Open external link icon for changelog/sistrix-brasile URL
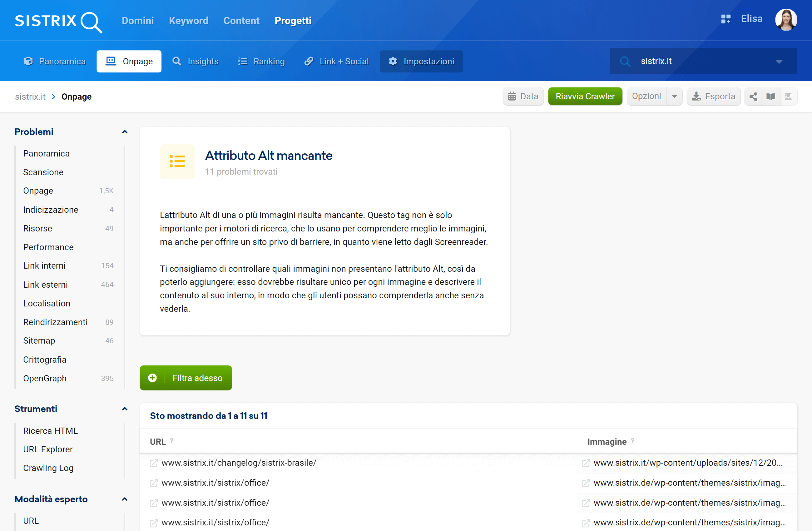The width and height of the screenshot is (812, 531). pyautogui.click(x=154, y=463)
